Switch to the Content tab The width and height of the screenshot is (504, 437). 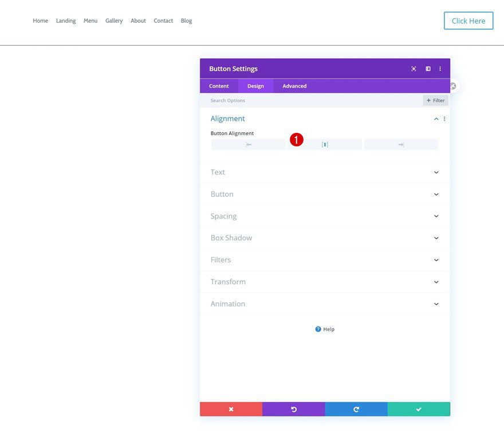tap(219, 86)
